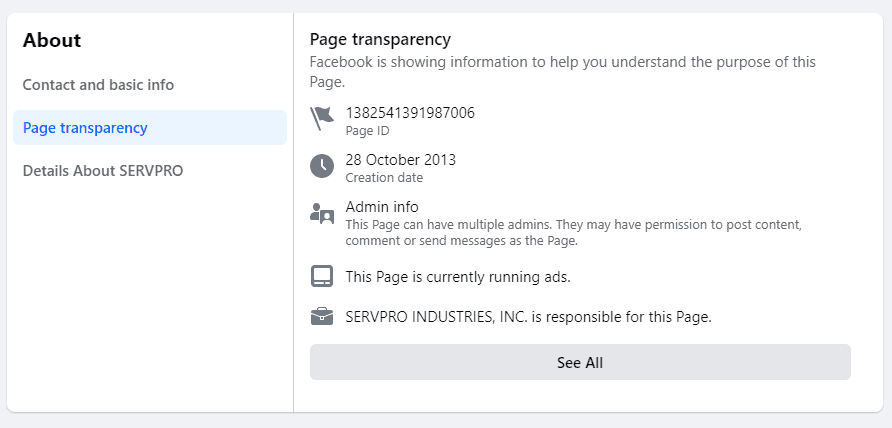The width and height of the screenshot is (892, 428).
Task: Click the flag icon beside Page ID
Action: [x=322, y=118]
